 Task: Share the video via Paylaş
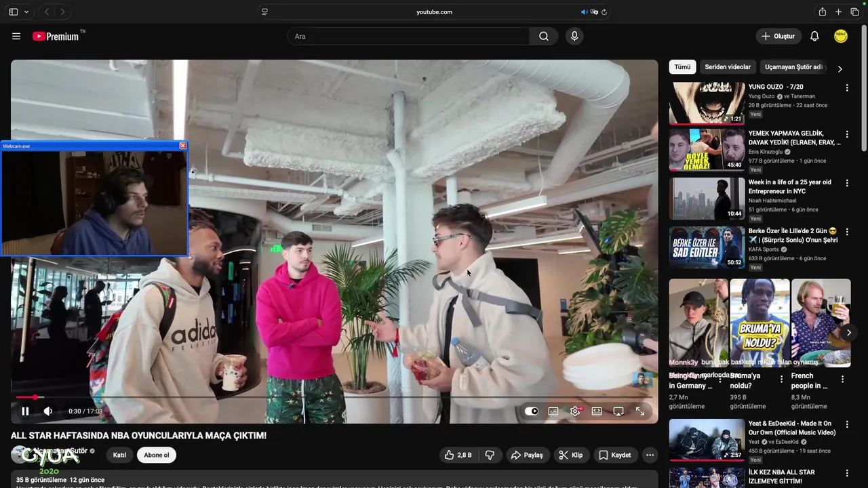[527, 455]
